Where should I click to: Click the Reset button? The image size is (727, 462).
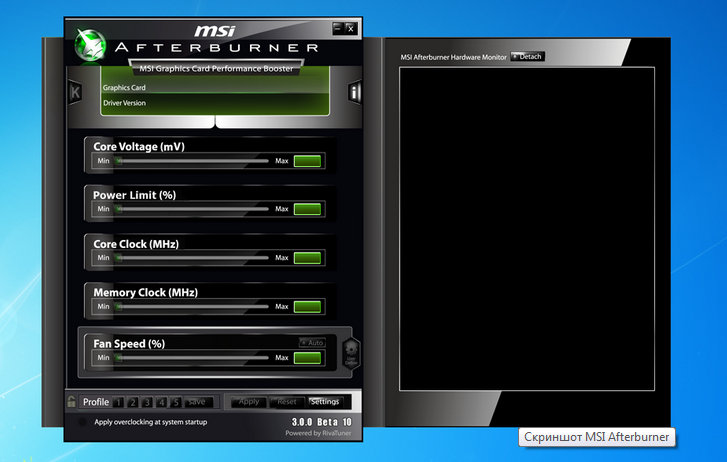tap(287, 402)
